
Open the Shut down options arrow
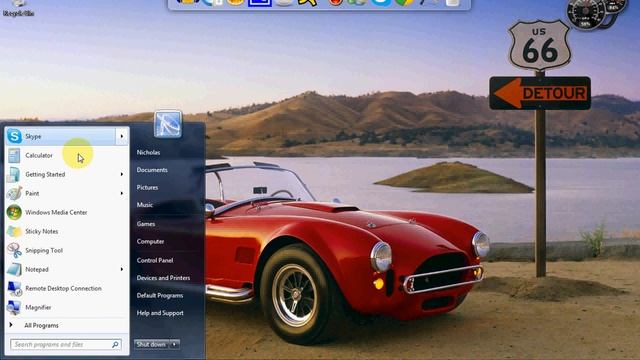click(x=174, y=344)
